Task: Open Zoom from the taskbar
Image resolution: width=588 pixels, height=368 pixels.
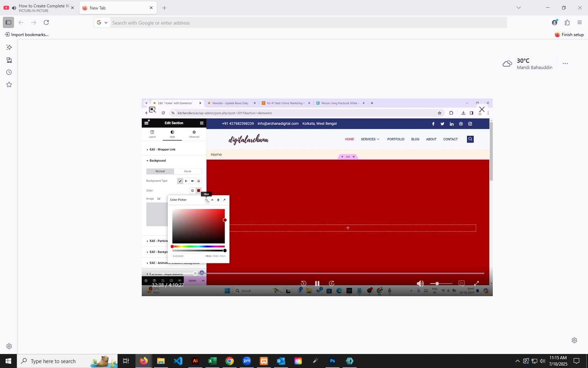Action: tap(246, 361)
